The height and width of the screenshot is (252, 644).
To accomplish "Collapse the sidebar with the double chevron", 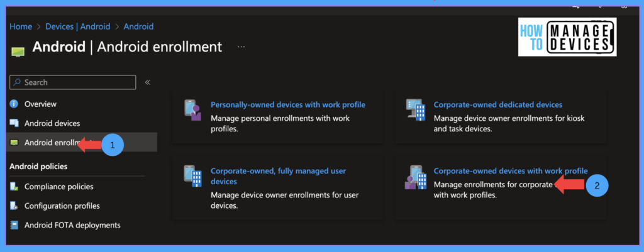I will point(148,82).
